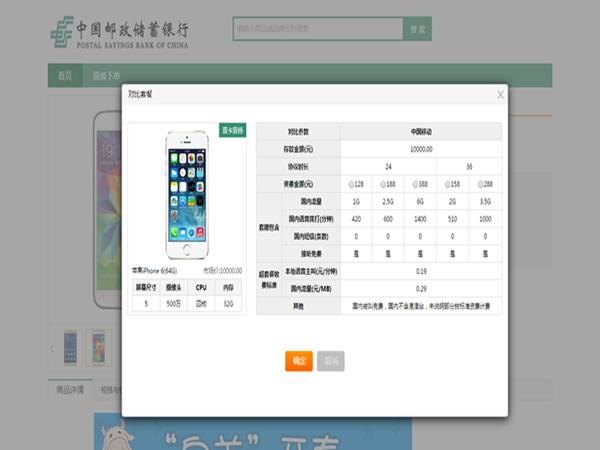
Task: Click the 对比套餐 dialog title
Action: (x=140, y=94)
